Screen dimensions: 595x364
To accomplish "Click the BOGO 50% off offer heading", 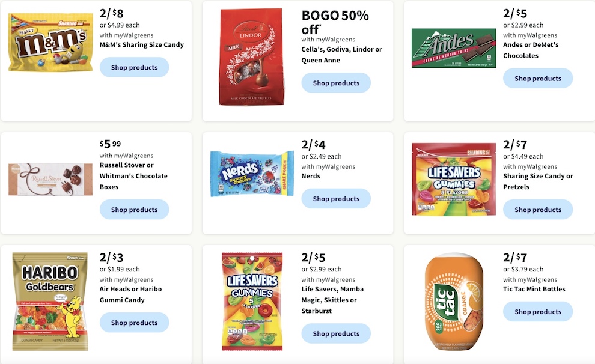I will pyautogui.click(x=335, y=22).
